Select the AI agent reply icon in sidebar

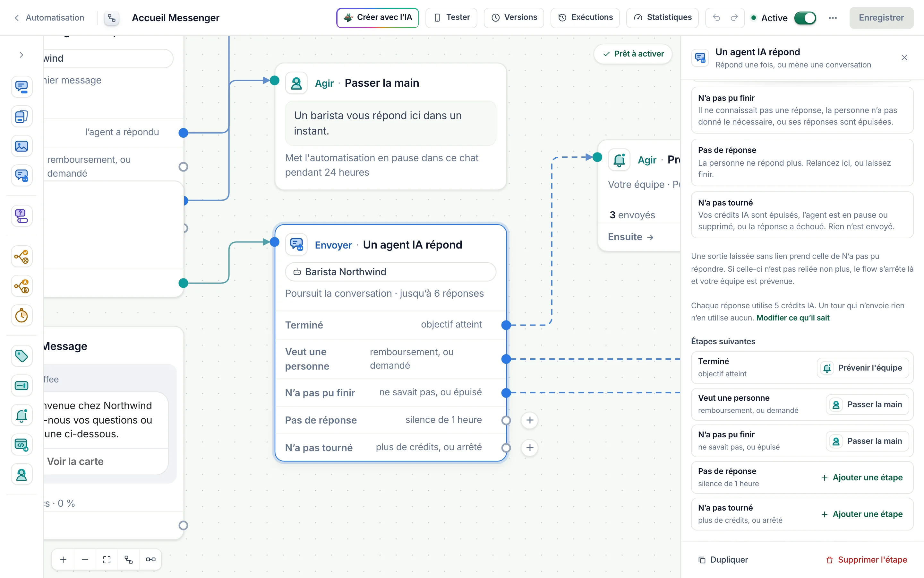click(21, 175)
